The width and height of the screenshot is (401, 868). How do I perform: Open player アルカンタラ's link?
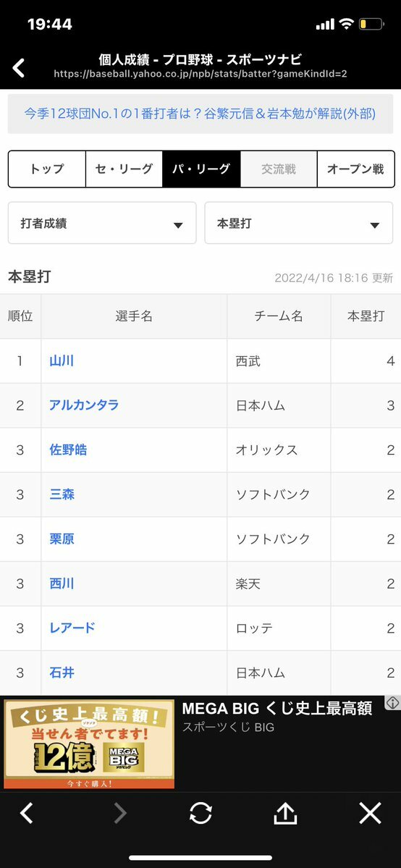tap(84, 405)
